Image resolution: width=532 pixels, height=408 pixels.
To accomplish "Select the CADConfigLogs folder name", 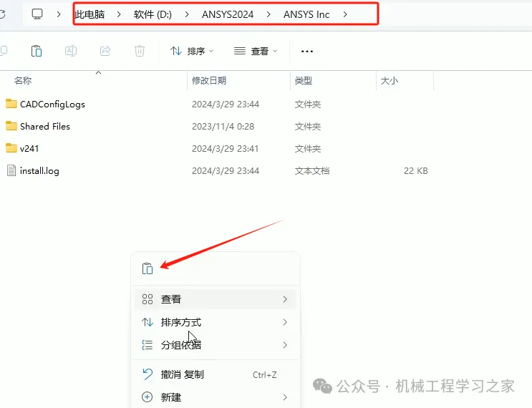I will pos(52,104).
